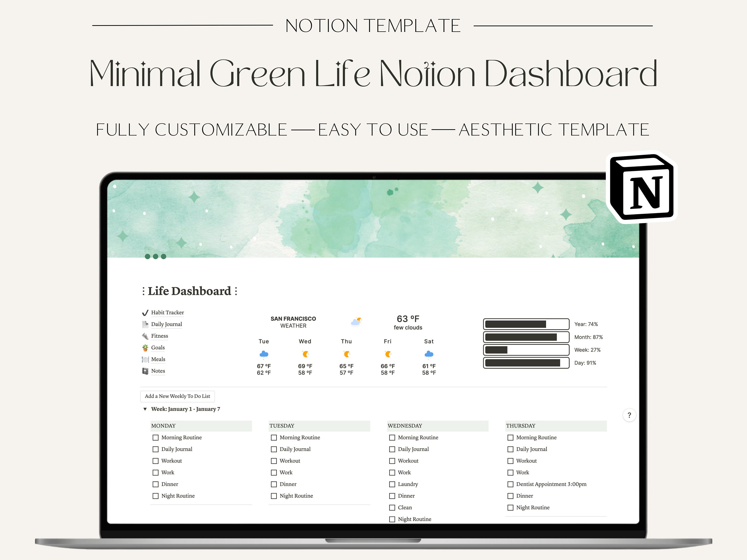Click Add a New Weekly To Do List
This screenshot has width=747, height=560.
(x=177, y=396)
